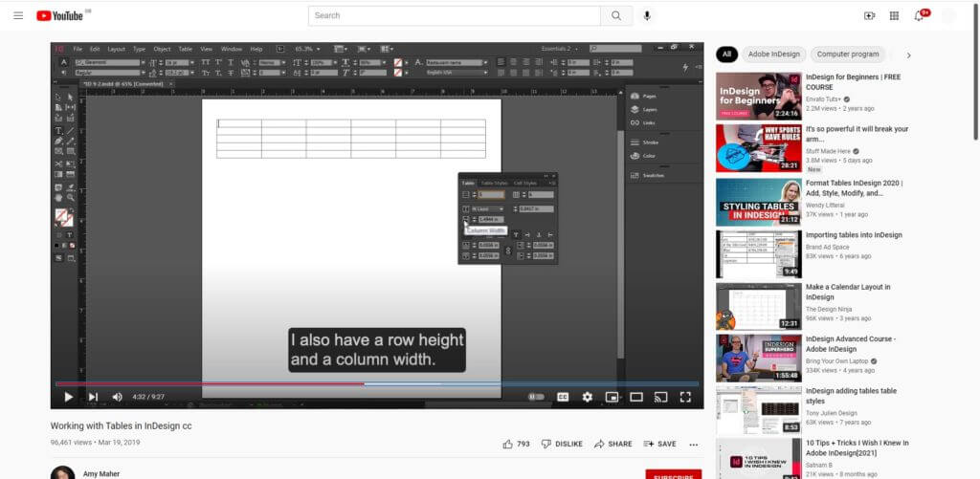Open the Links panel

(x=642, y=123)
